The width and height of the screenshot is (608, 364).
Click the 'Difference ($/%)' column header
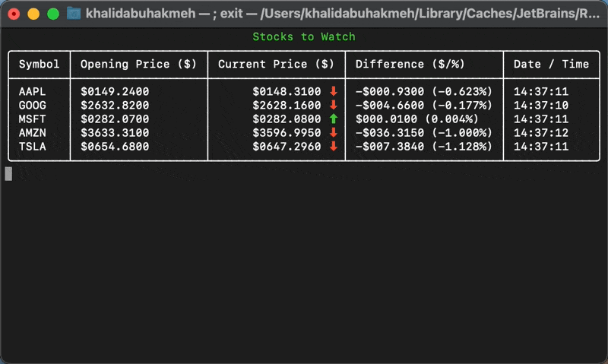(410, 64)
